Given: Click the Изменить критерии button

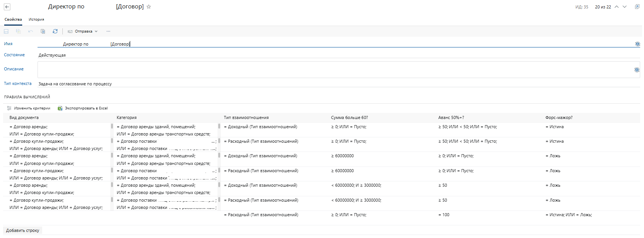Looking at the screenshot, I should pyautogui.click(x=29, y=108).
